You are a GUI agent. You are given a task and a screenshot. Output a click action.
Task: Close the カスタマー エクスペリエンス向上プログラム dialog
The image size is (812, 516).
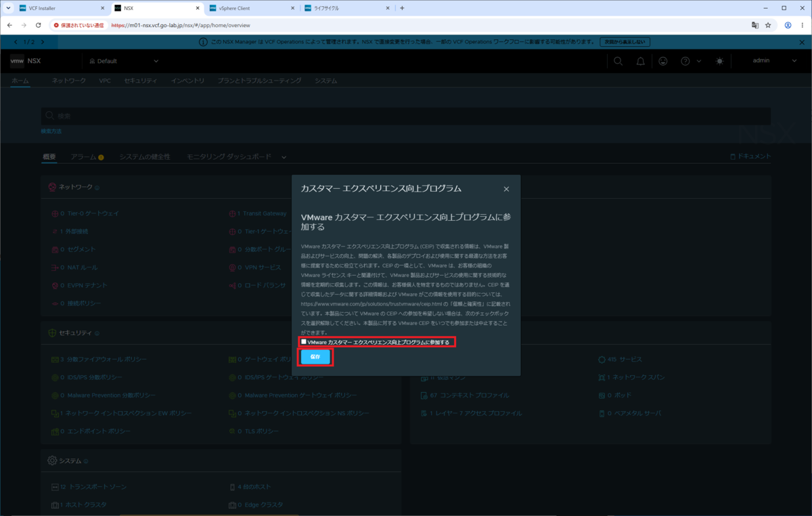(506, 189)
